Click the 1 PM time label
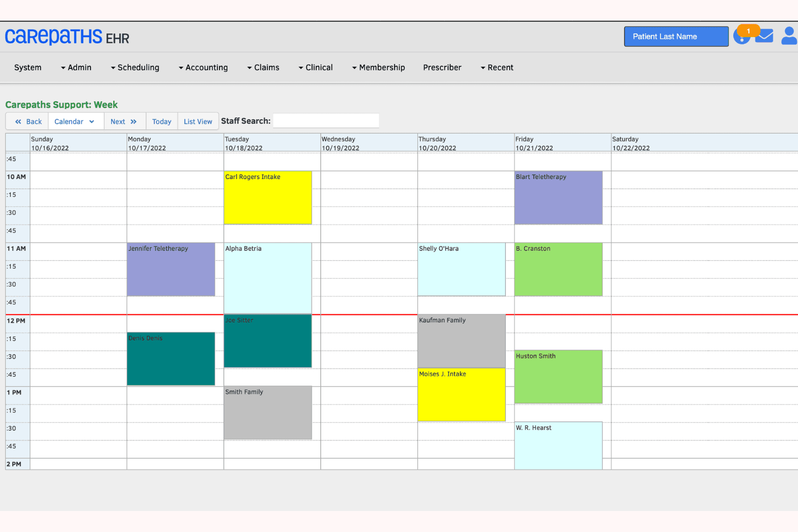 pyautogui.click(x=14, y=392)
